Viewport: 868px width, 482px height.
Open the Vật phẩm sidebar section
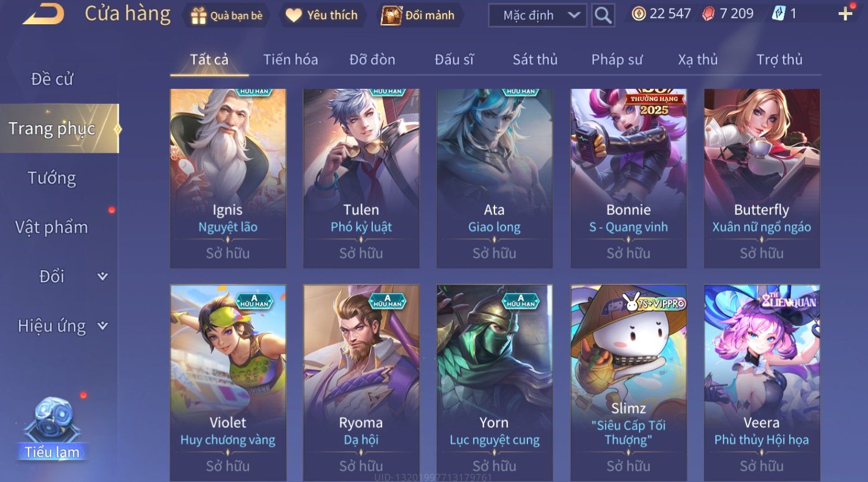click(52, 228)
